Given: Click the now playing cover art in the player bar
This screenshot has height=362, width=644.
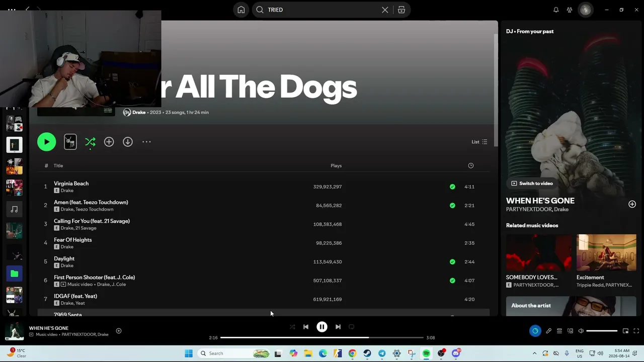Looking at the screenshot, I should (14, 331).
